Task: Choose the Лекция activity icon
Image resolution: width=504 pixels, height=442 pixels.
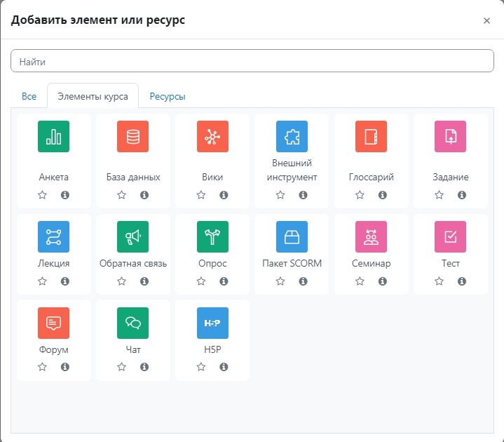Action: pos(54,236)
